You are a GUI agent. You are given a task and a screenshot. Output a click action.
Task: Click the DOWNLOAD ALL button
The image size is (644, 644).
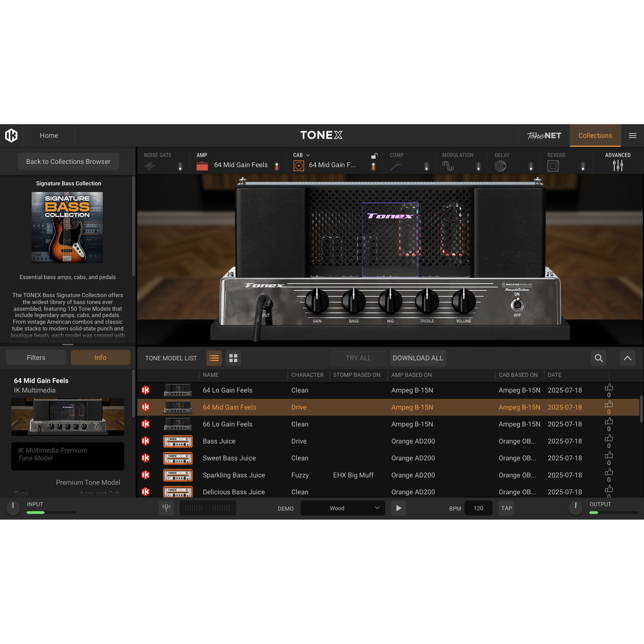[418, 358]
